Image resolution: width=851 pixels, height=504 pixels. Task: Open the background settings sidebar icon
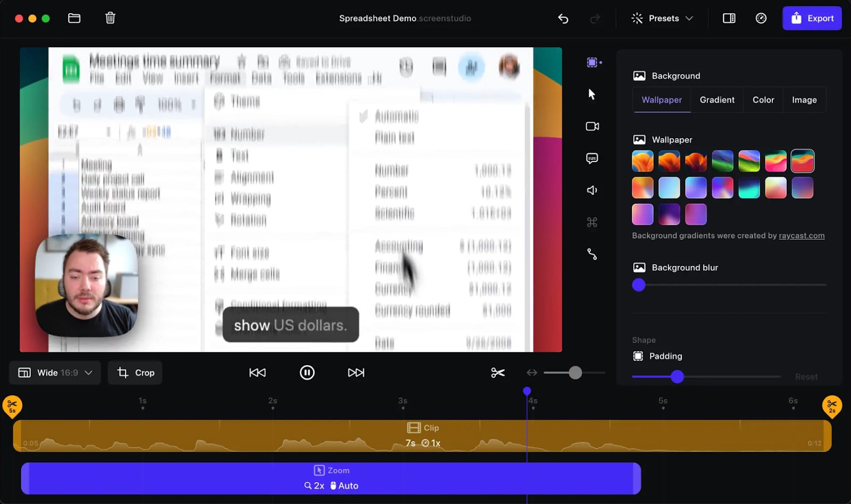click(594, 62)
